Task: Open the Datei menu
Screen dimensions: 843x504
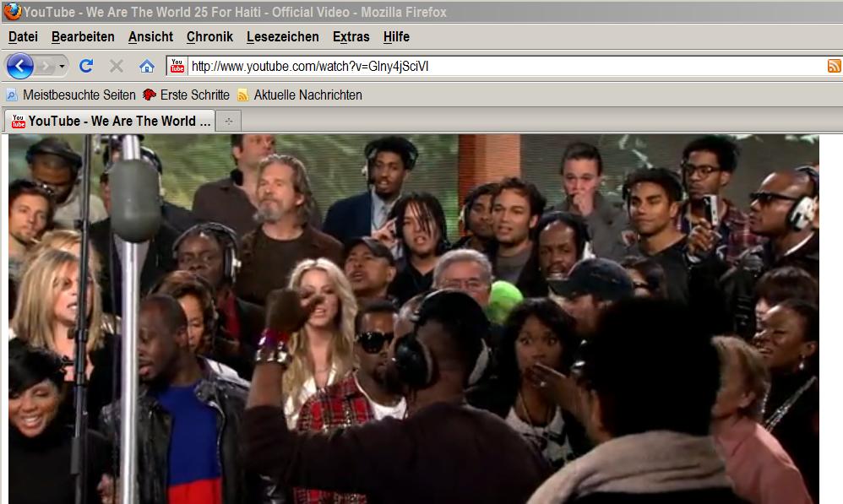Action: pos(23,37)
